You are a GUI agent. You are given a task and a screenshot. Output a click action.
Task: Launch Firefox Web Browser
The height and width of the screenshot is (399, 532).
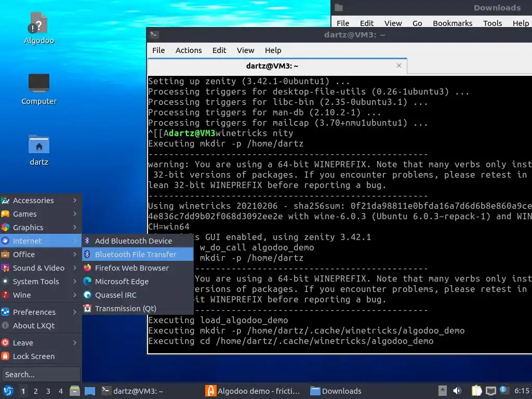[x=137, y=268]
